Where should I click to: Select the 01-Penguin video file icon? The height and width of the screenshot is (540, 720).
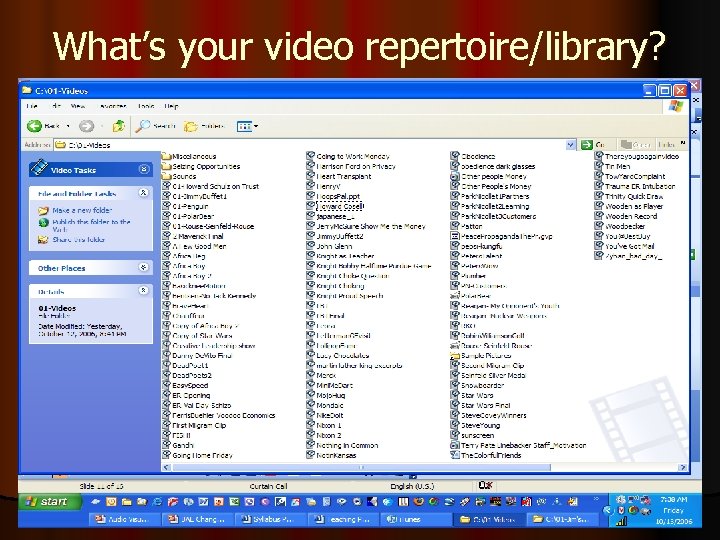167,206
